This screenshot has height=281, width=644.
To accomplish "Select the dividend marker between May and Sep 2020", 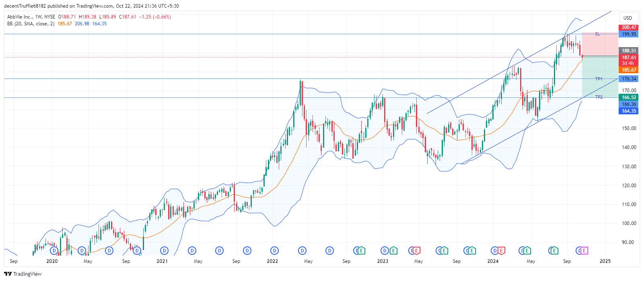I will pos(109,251).
